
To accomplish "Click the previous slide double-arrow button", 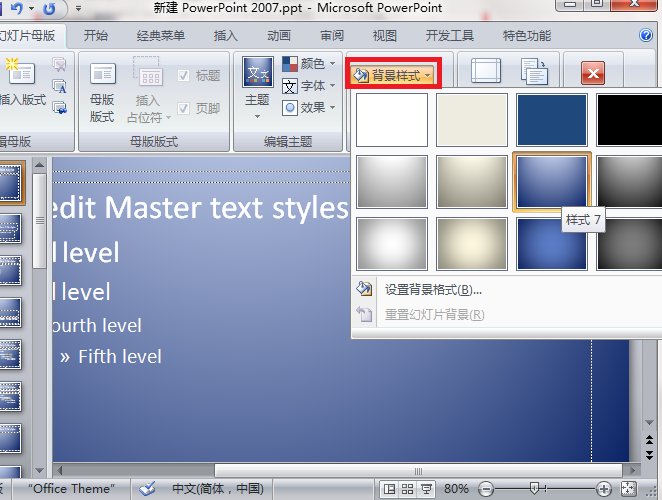I will (649, 440).
